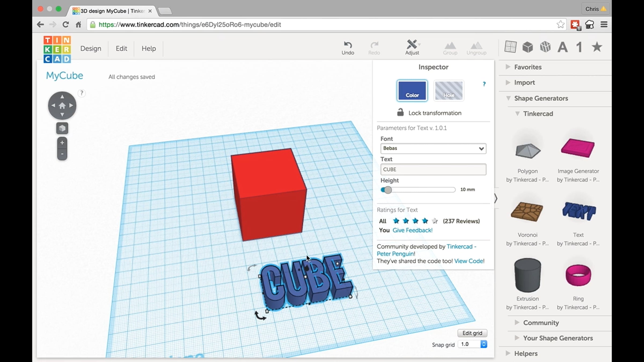Click the Undo arrow icon

(348, 45)
